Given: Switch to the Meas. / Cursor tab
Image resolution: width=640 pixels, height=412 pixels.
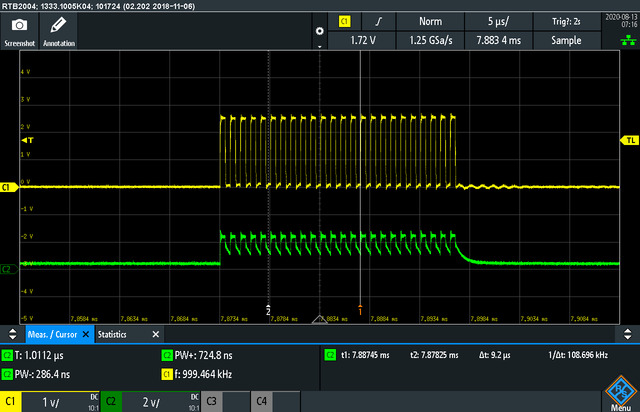Looking at the screenshot, I should [x=52, y=334].
